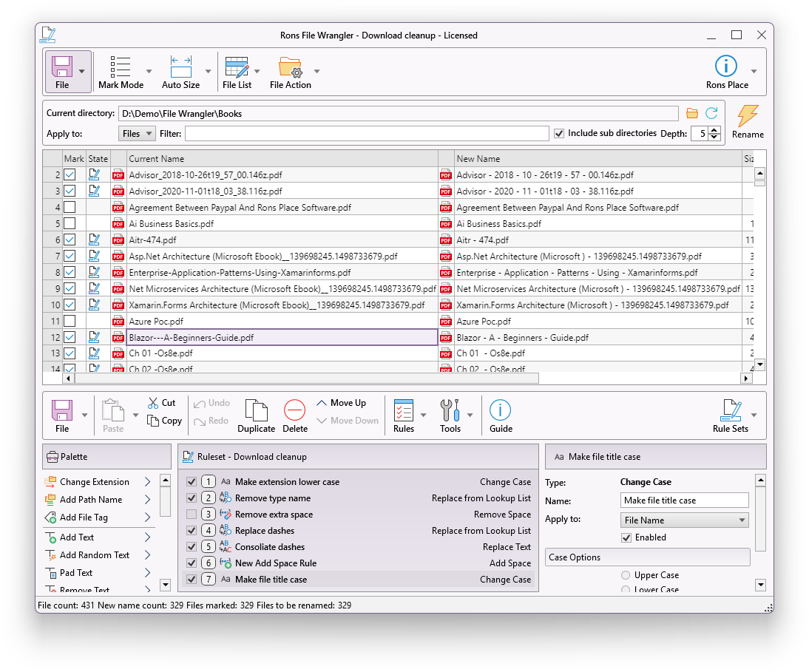809x672 pixels.
Task: Click the rule Name input field
Action: click(684, 500)
